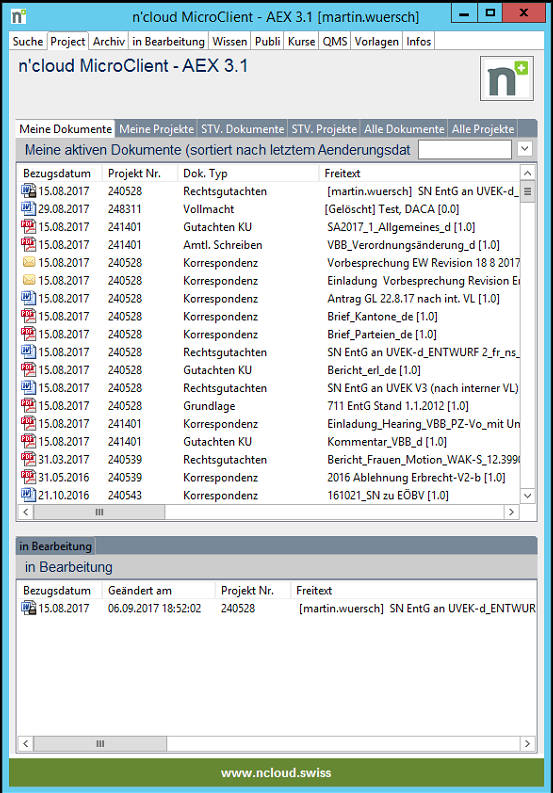The width and height of the screenshot is (553, 793).
Task: Click the document list's vertical scrollbar thumb
Action: click(x=527, y=192)
